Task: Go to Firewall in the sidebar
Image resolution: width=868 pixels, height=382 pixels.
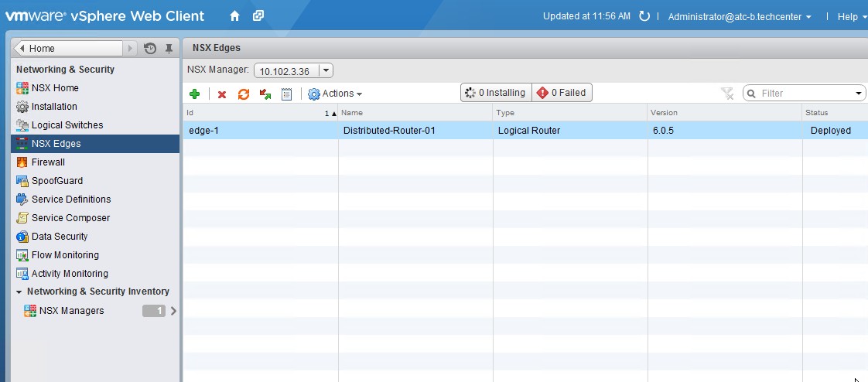Action: coord(48,162)
